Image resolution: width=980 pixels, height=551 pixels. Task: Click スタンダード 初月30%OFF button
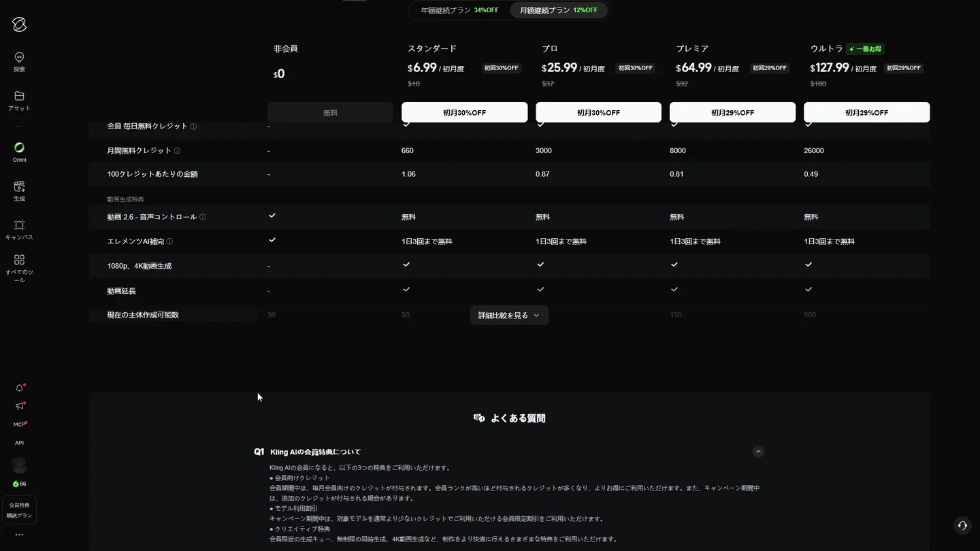pos(464,112)
